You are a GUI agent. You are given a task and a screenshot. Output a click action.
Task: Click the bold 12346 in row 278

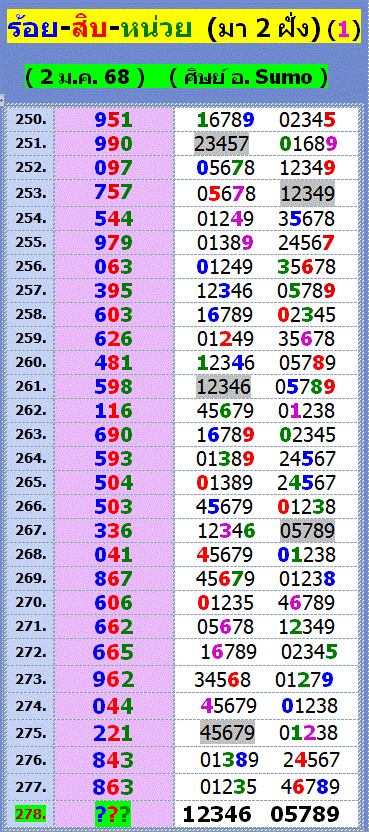point(217,814)
